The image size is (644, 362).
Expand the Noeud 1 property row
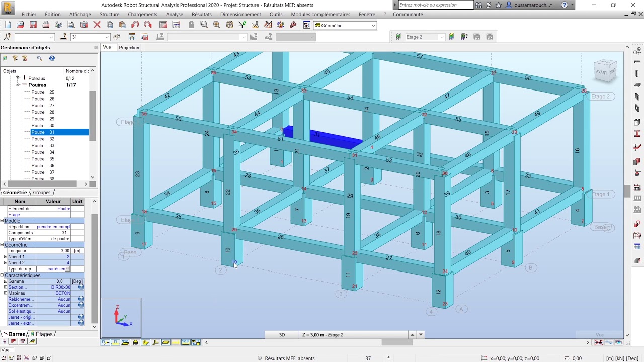(6, 257)
